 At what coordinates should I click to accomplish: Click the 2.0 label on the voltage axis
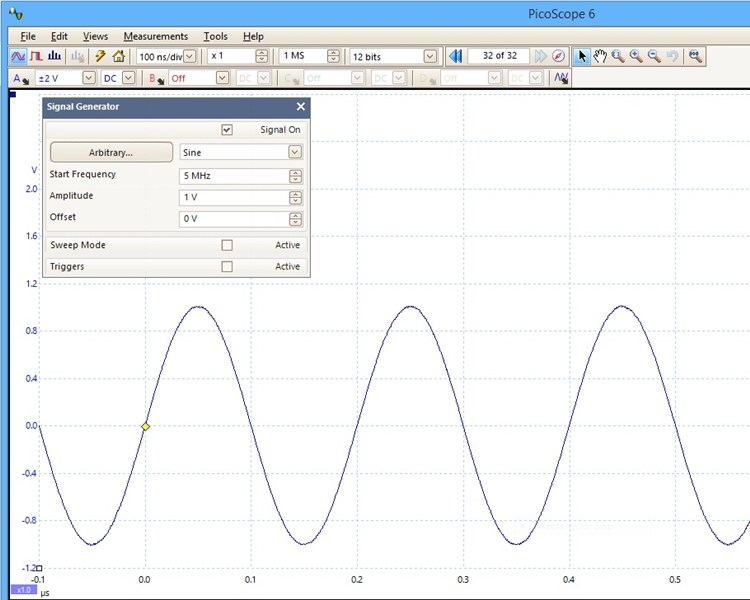pos(32,189)
